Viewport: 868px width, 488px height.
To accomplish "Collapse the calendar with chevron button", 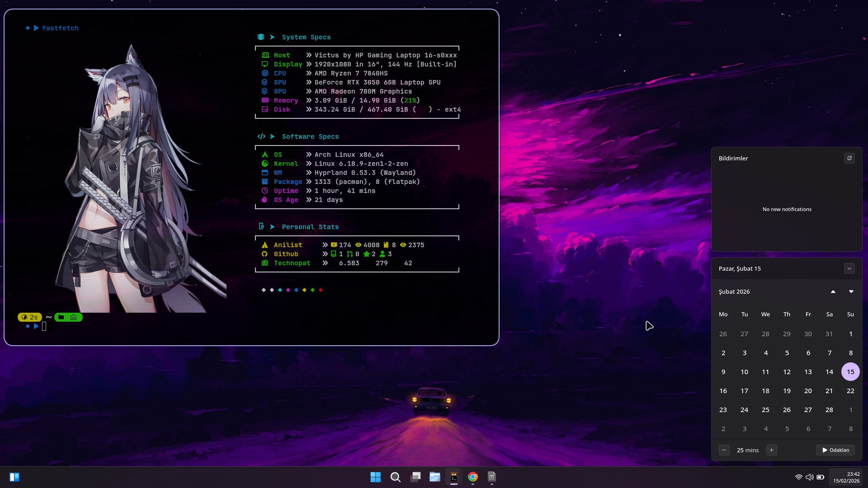I will pyautogui.click(x=849, y=268).
